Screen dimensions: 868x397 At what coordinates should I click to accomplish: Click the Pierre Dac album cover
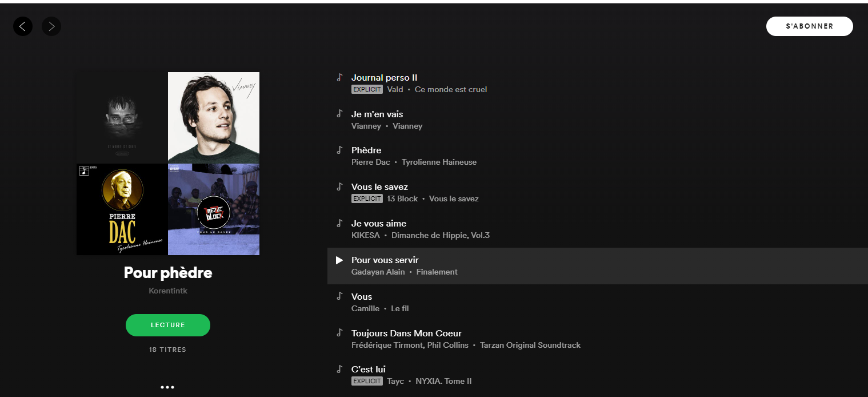tap(122, 209)
